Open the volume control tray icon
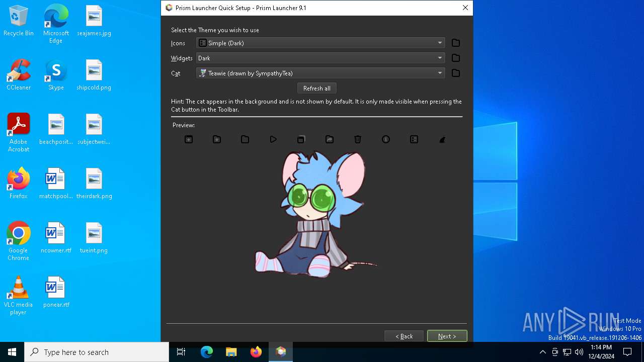 pos(579,352)
